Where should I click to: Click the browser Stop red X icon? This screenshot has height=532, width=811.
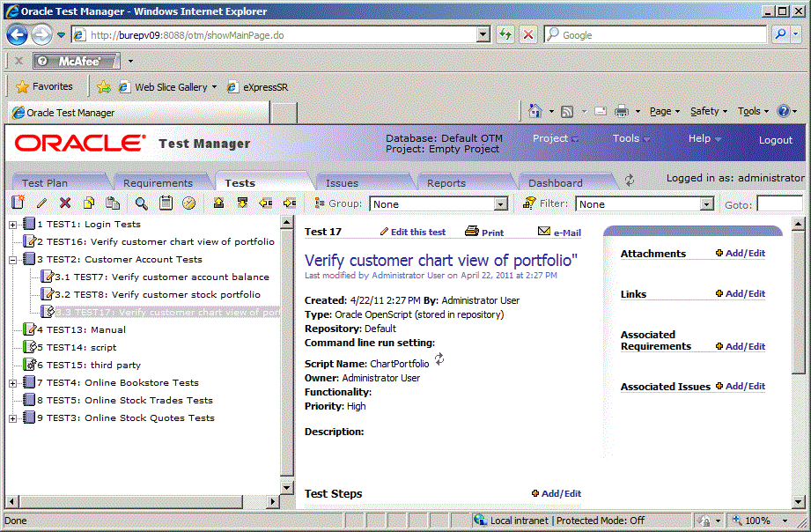coord(528,34)
